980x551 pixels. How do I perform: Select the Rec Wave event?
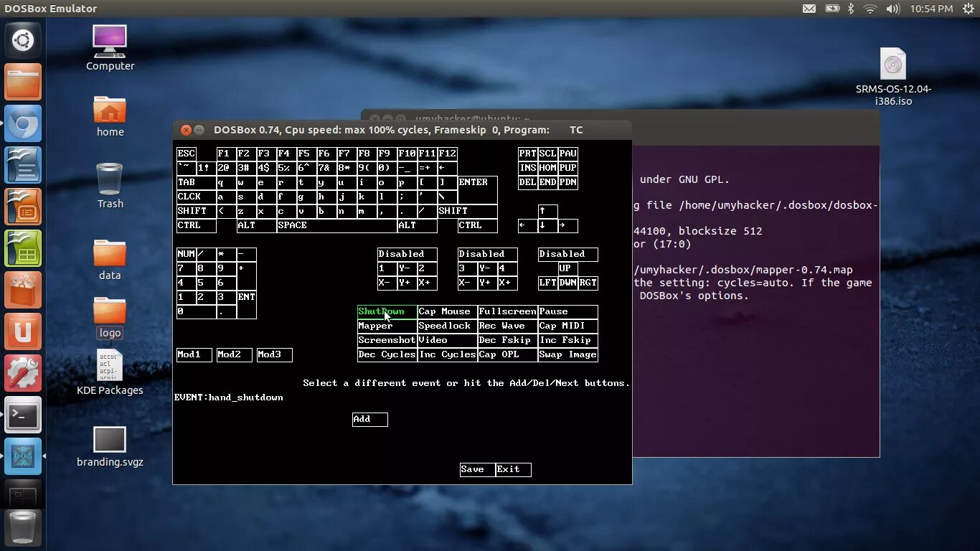[x=507, y=326]
